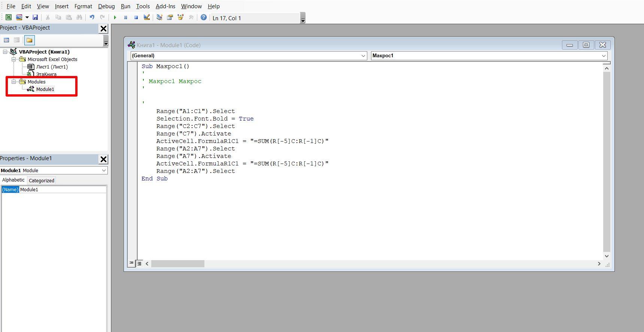
Task: Toggle Folders button in Project panel
Action: (29, 40)
